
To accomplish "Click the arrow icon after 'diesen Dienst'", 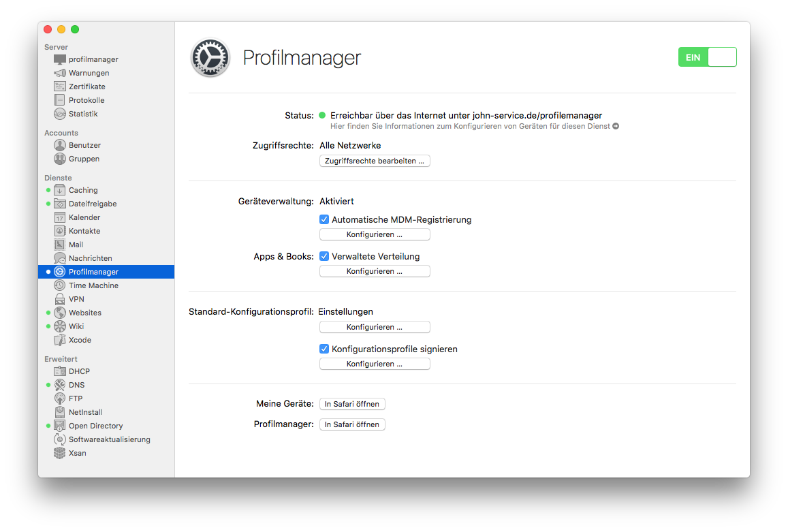I will pos(616,126).
